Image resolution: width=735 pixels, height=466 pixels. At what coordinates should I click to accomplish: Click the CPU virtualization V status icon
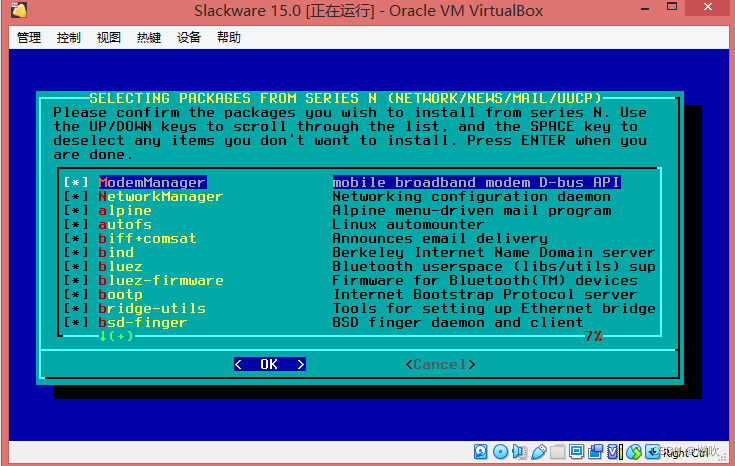tap(615, 452)
